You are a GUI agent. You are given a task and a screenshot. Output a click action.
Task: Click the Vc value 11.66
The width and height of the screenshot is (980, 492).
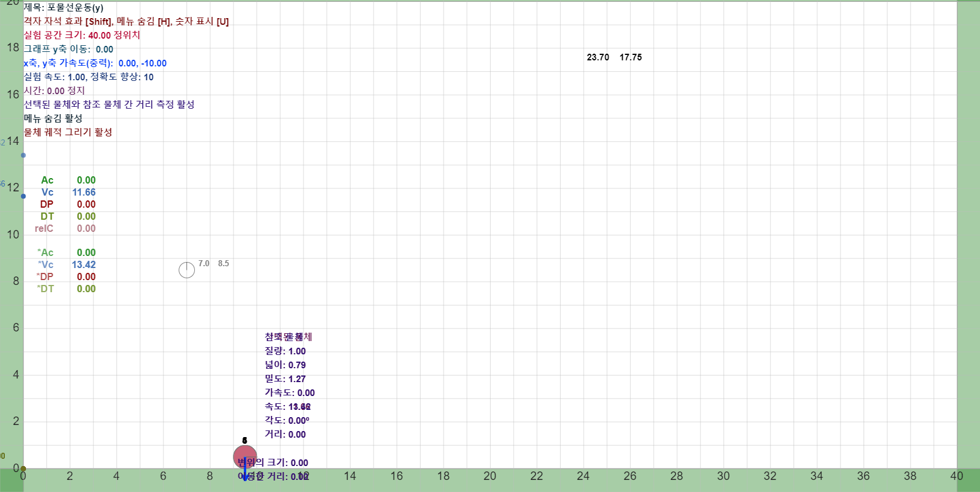[84, 192]
